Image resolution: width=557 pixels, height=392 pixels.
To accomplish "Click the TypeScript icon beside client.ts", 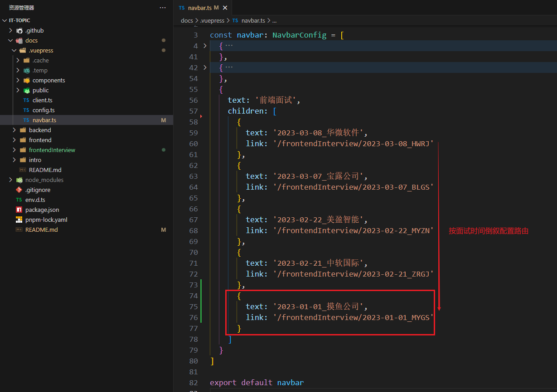I will pos(26,100).
